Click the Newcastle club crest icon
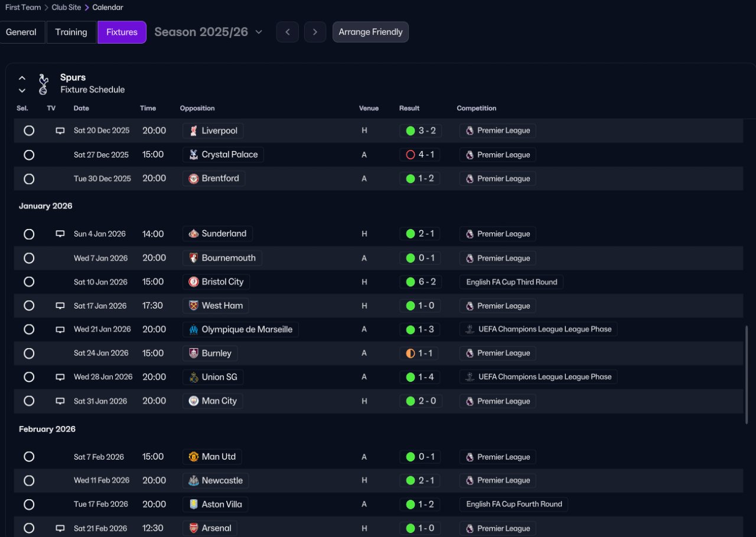 [x=193, y=480]
